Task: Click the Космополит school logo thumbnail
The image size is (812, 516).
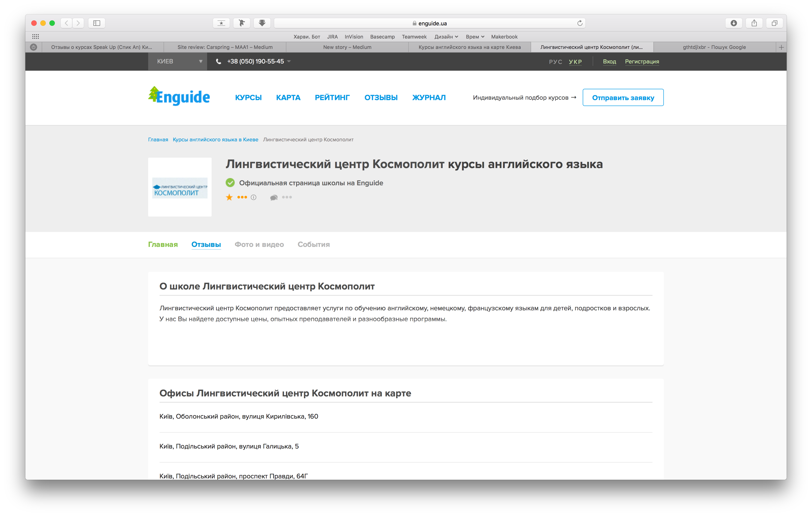Action: point(180,187)
